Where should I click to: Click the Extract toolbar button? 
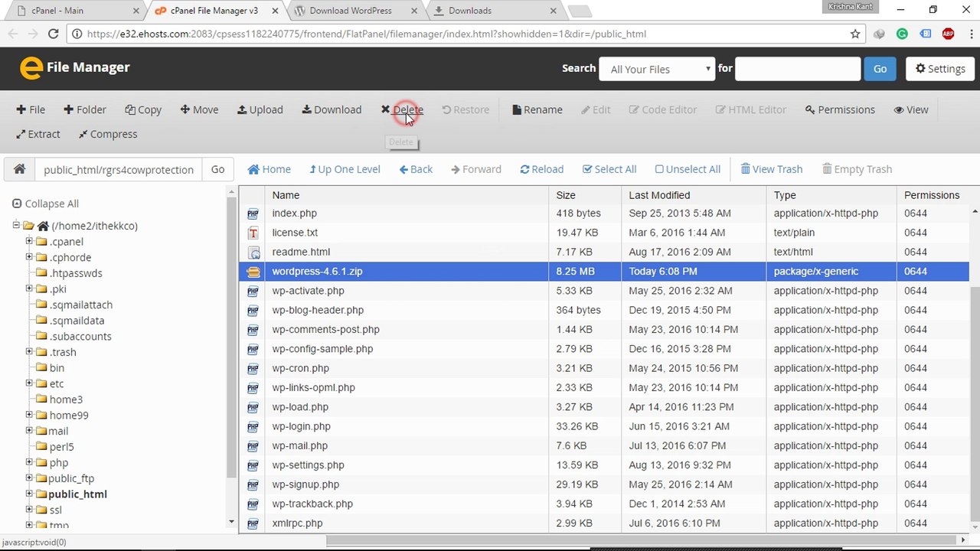coord(38,134)
